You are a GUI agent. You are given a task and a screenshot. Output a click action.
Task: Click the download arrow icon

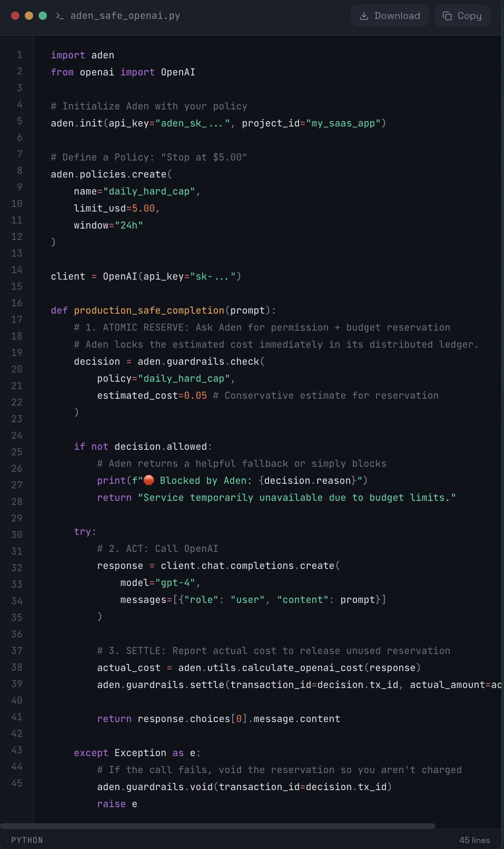click(x=364, y=16)
